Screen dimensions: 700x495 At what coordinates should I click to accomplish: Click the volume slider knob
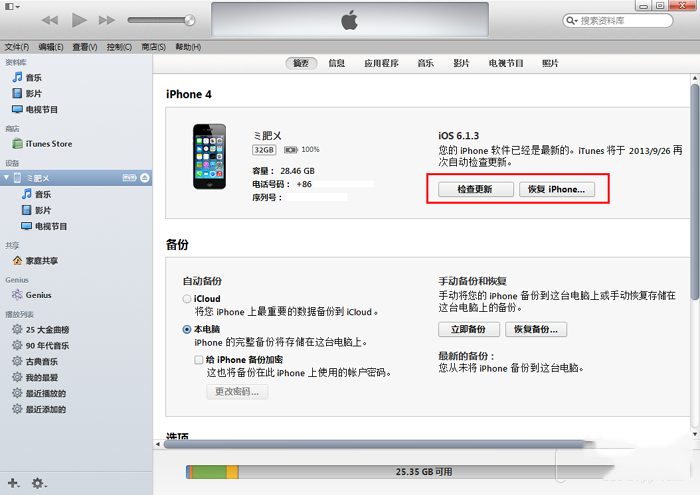click(x=190, y=20)
